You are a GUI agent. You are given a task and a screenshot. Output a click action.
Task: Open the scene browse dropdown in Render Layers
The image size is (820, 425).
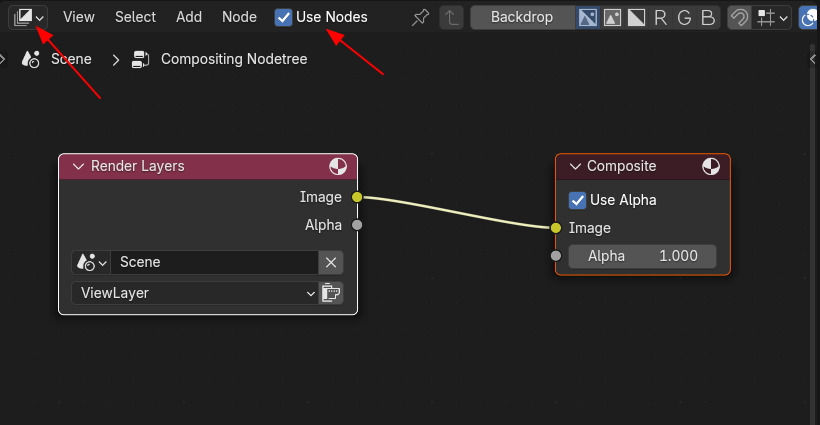(91, 262)
